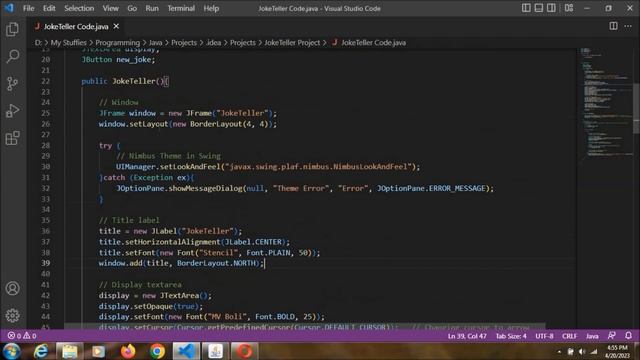Go to line via Ln 39, Col 47
This screenshot has height=360, width=640.
(x=467, y=336)
